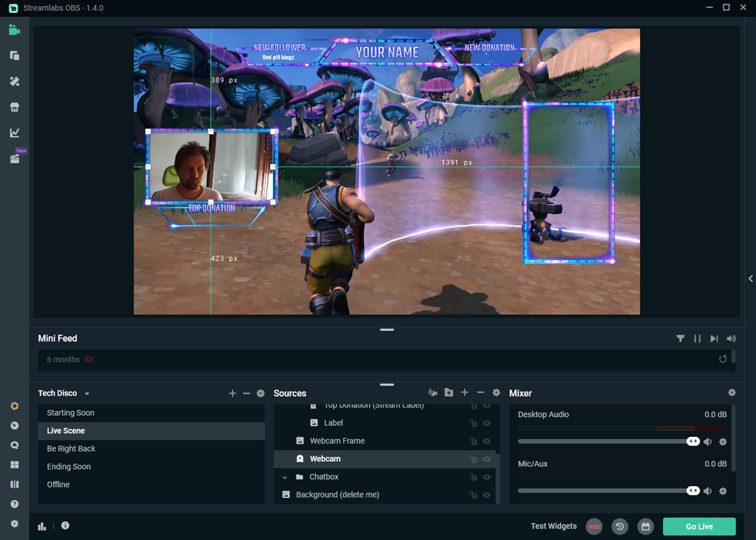Lock the Webcam Frame source
Screen dimensions: 756x540
tap(473, 441)
